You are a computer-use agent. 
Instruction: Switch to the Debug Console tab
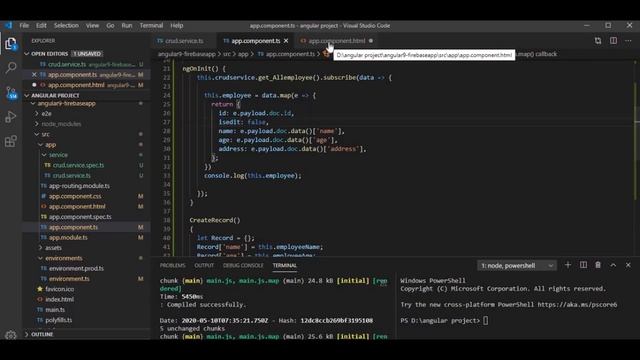pyautogui.click(x=243, y=265)
